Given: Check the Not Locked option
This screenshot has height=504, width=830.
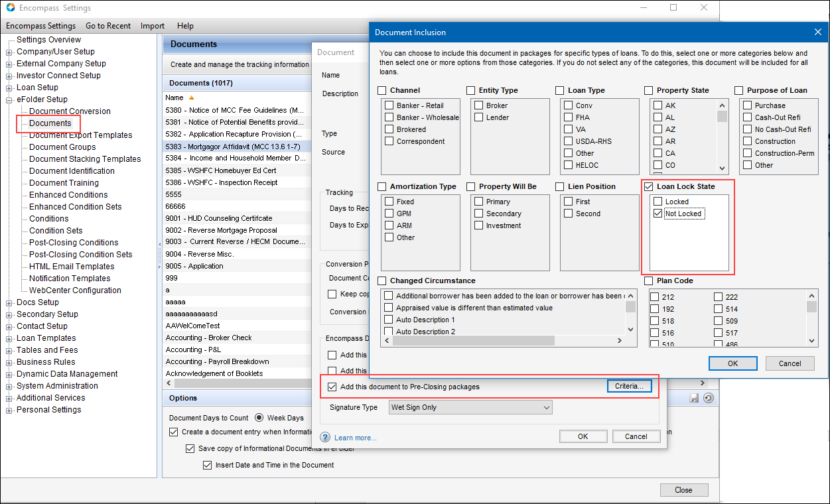Looking at the screenshot, I should [x=658, y=214].
